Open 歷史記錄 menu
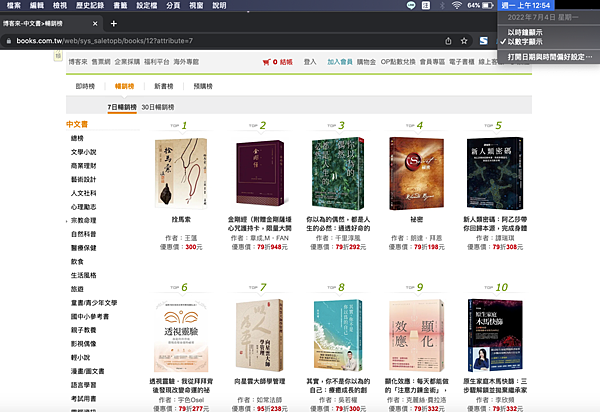 coord(90,5)
